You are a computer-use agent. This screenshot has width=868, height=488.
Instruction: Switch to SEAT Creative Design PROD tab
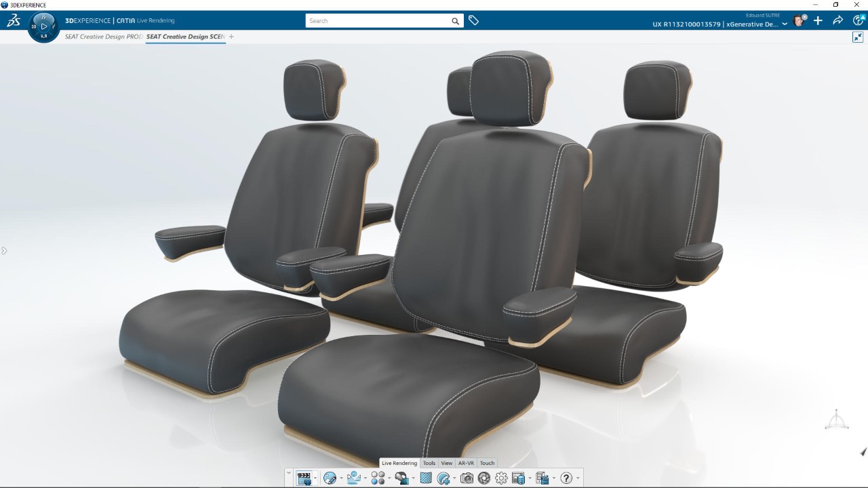click(104, 37)
